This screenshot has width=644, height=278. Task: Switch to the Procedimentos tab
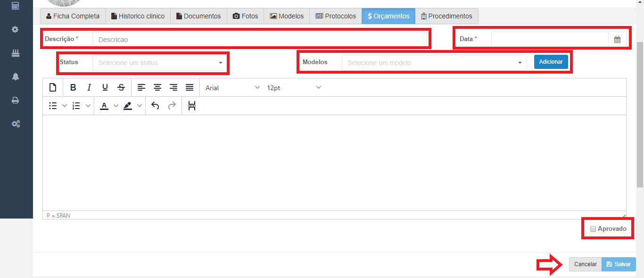[446, 16]
